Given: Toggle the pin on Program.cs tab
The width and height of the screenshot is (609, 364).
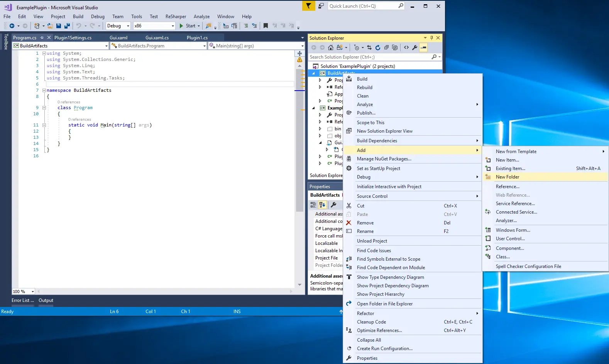Looking at the screenshot, I should [x=42, y=37].
